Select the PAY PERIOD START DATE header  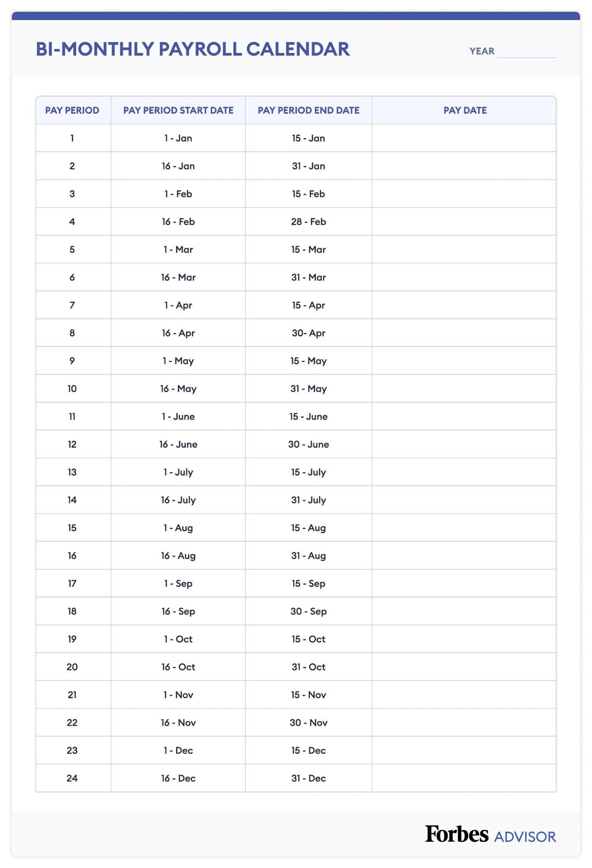coord(178,110)
